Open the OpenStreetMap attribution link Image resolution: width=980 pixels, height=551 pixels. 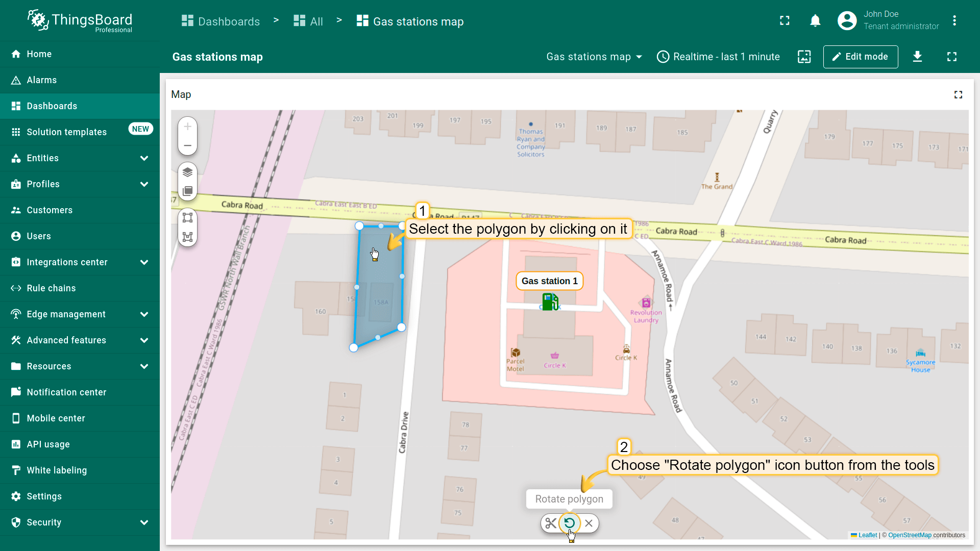click(x=910, y=535)
